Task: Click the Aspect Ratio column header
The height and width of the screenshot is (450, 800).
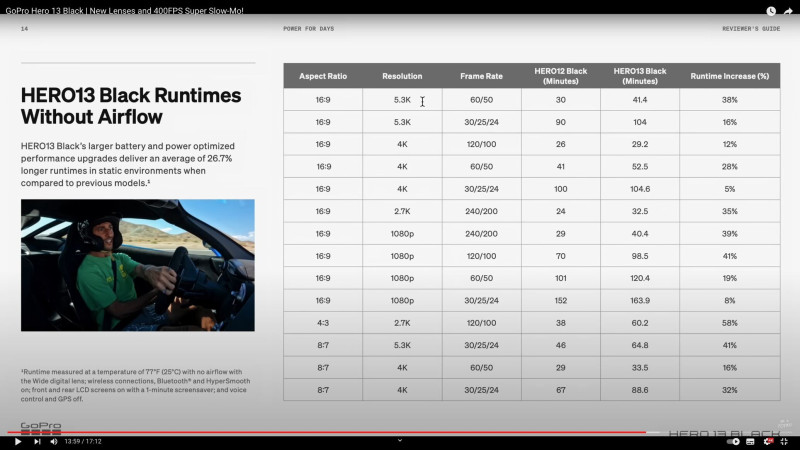Action: coord(323,76)
